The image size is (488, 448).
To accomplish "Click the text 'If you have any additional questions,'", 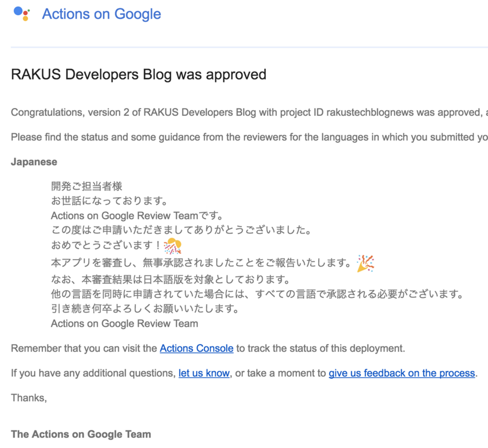I will (x=94, y=373).
